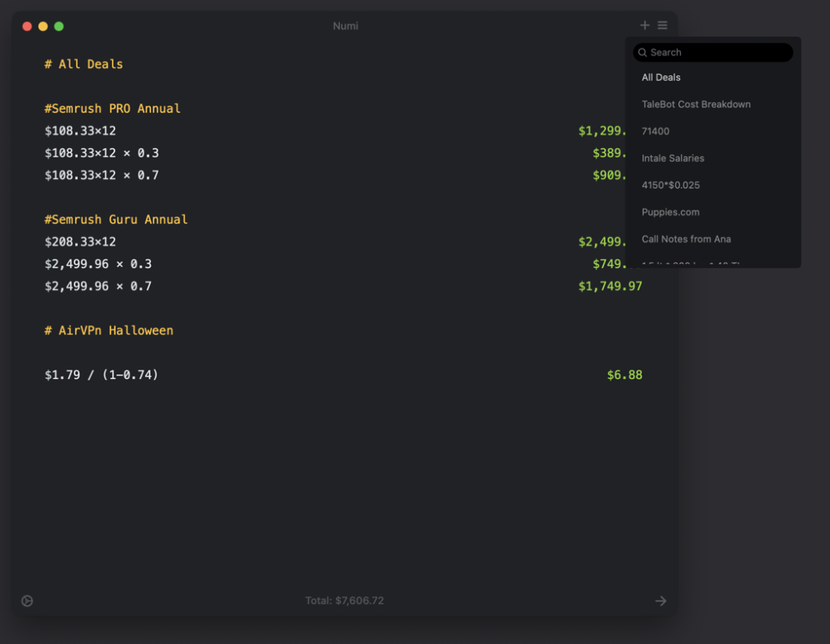Click the line $108.33×12 × 0.7

click(x=101, y=175)
